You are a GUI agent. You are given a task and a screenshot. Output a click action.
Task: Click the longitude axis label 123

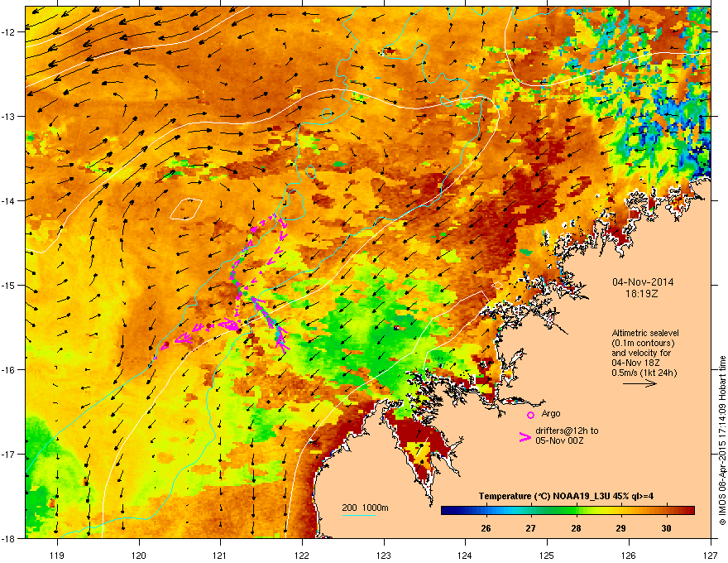(384, 555)
